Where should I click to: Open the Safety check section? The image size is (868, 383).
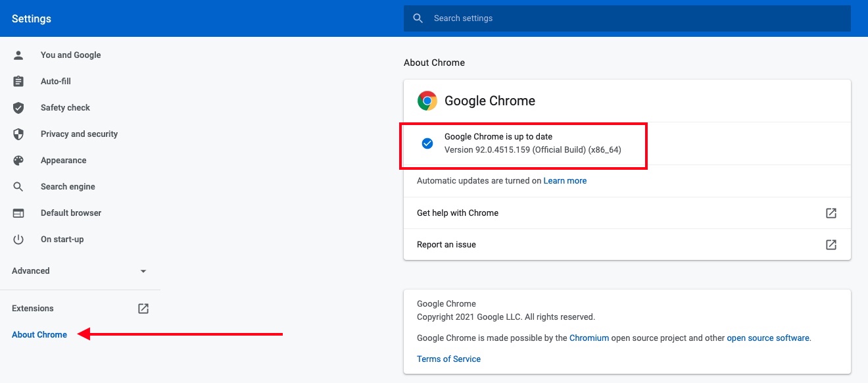[65, 108]
